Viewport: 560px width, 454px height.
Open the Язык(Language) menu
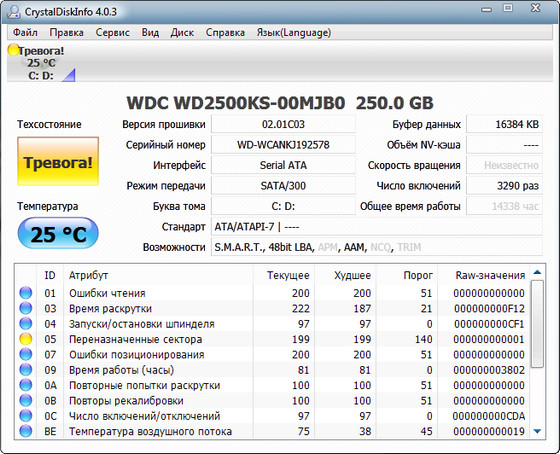pos(294,33)
